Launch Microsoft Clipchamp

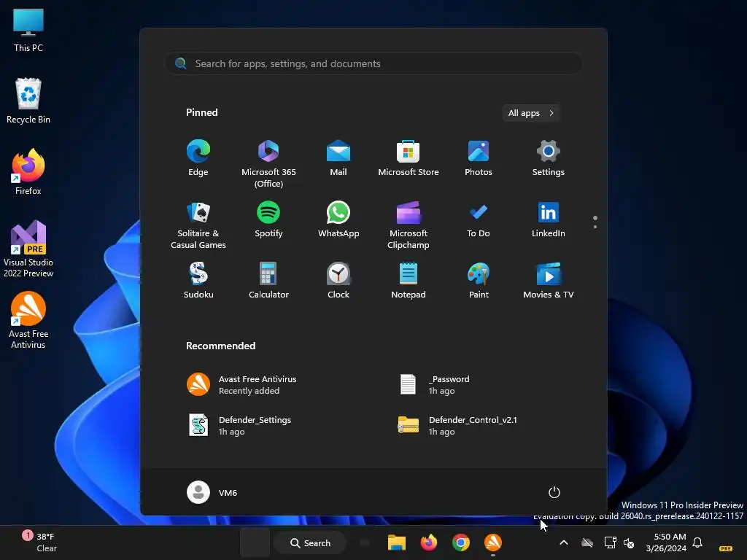(409, 225)
